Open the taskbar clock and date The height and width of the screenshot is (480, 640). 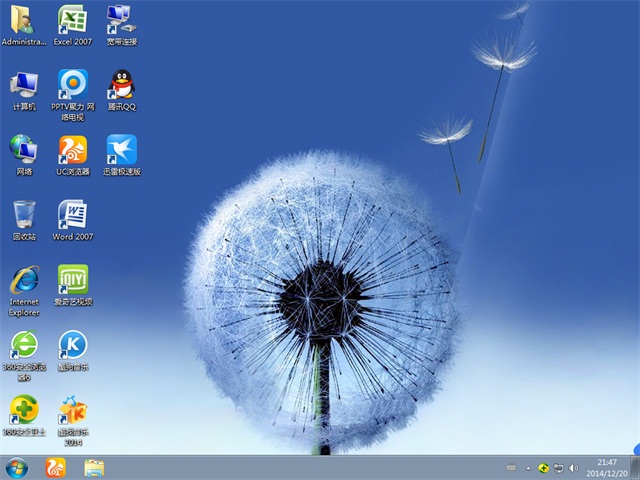click(x=607, y=467)
